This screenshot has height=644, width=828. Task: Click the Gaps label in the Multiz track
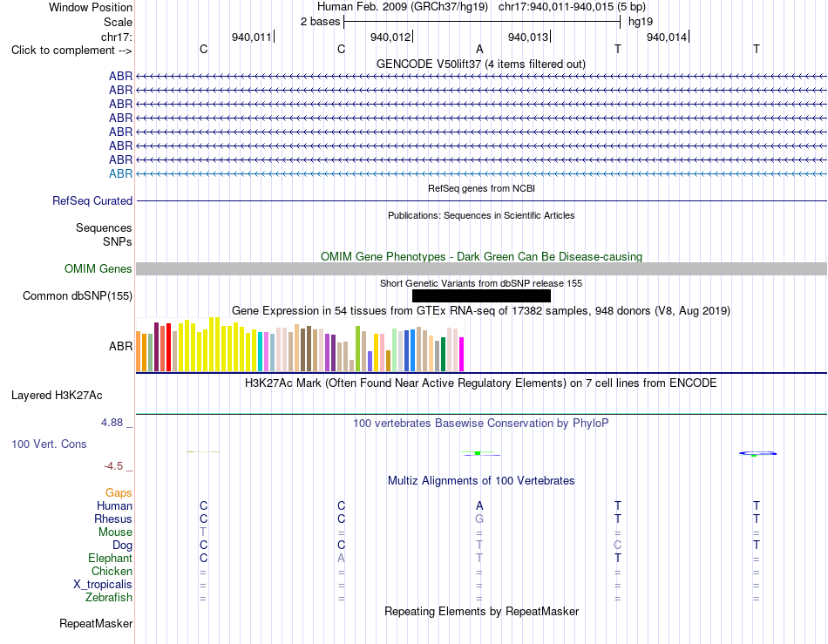119,492
